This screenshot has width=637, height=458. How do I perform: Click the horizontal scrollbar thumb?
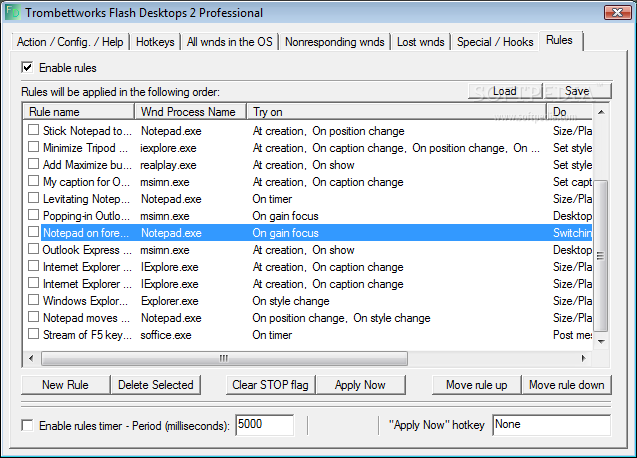point(224,358)
